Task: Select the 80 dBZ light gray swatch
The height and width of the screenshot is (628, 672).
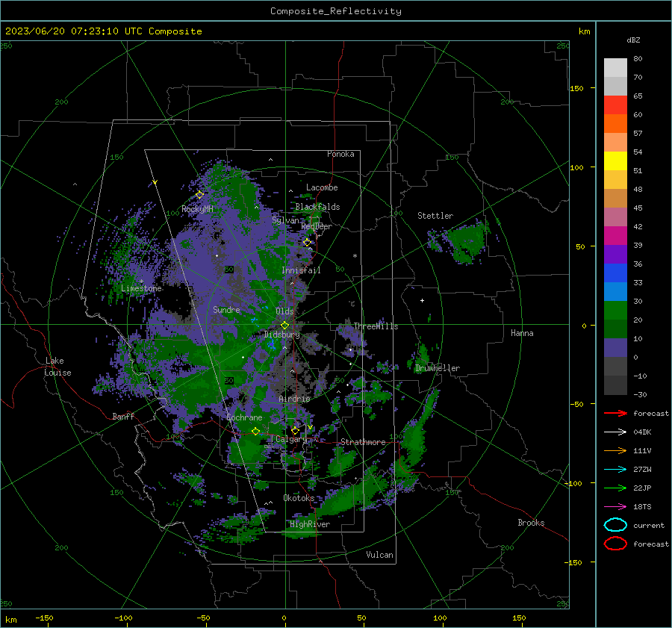Action: click(615, 67)
